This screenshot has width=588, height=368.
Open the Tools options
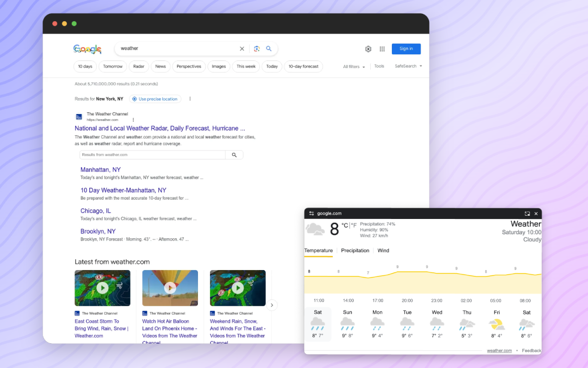379,66
